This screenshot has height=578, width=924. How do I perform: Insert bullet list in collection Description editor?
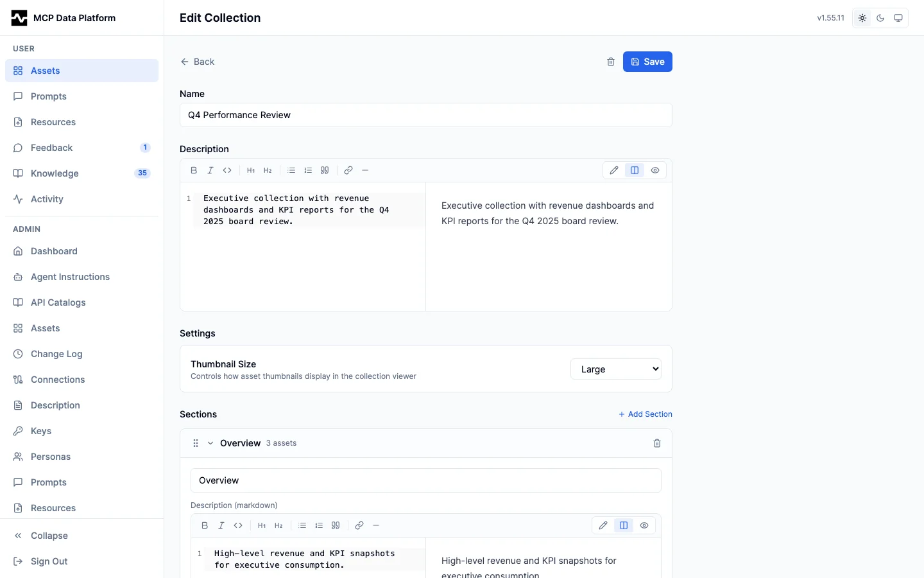[291, 170]
